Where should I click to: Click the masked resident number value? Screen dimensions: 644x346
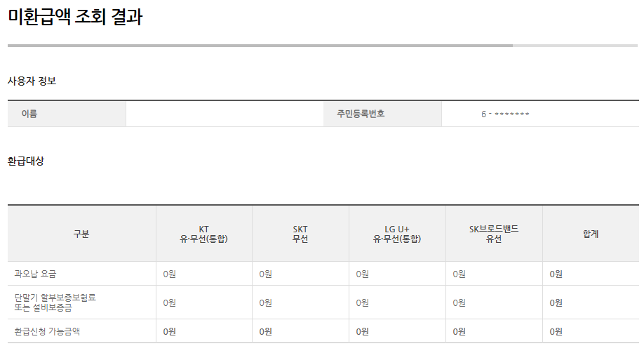505,114
